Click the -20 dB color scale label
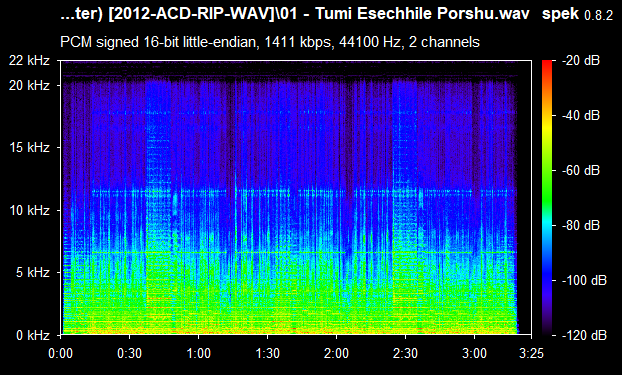This screenshot has height=375, width=622. tap(581, 61)
